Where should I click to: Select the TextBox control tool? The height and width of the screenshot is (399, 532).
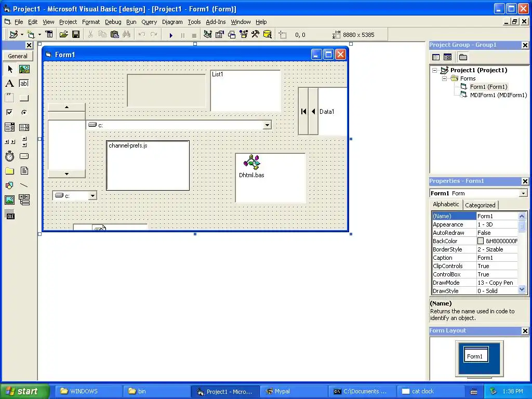[24, 84]
